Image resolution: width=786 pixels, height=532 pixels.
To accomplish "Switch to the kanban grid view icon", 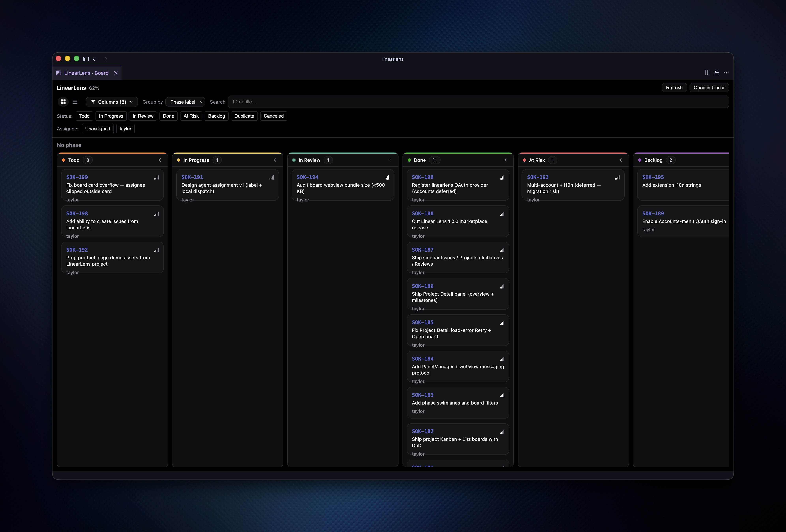I will (63, 102).
